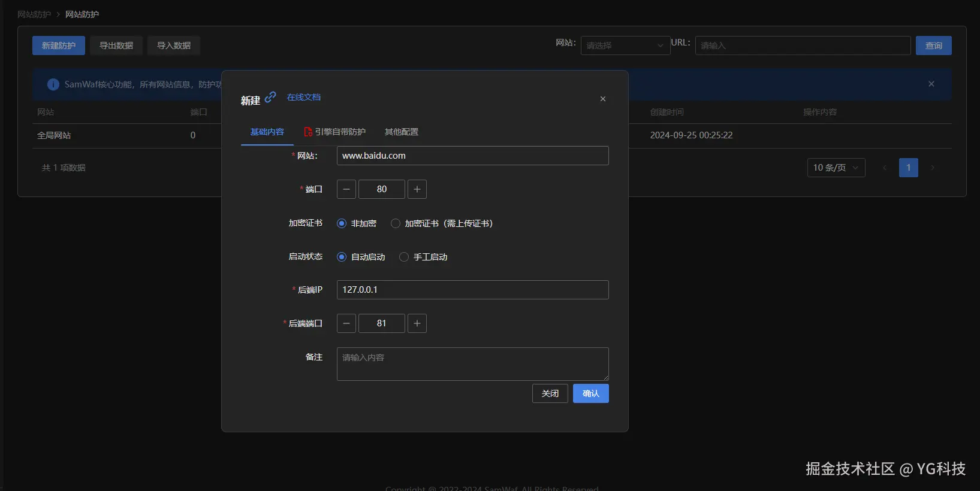Go to previous page arrow in pagination
The image size is (980, 491).
click(885, 168)
